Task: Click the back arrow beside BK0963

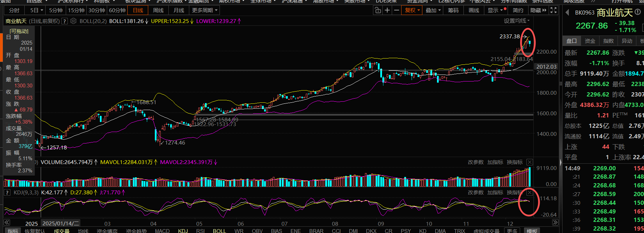Action: pyautogui.click(x=567, y=13)
